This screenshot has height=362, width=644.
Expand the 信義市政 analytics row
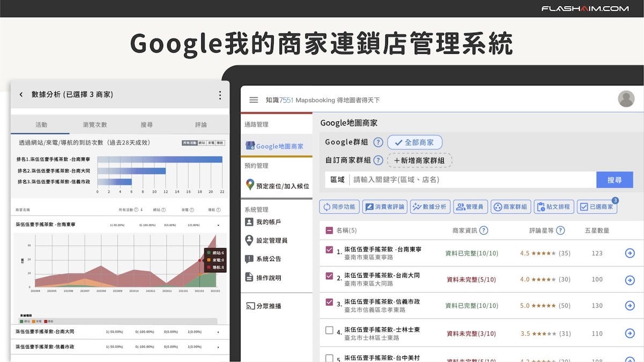click(218, 347)
